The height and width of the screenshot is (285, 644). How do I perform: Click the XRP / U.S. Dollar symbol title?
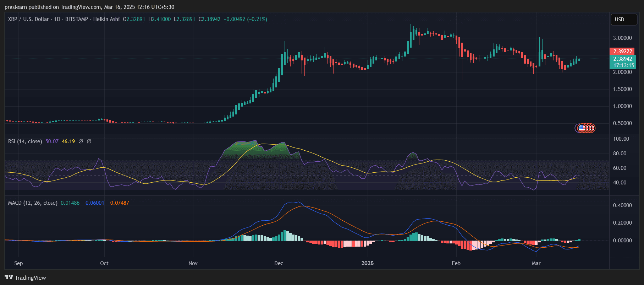coord(28,19)
